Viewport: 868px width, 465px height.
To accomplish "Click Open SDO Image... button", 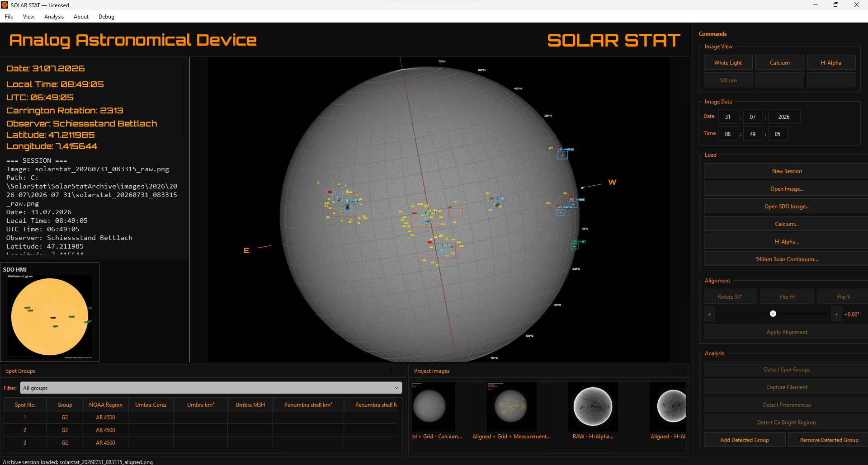I will click(x=787, y=206).
